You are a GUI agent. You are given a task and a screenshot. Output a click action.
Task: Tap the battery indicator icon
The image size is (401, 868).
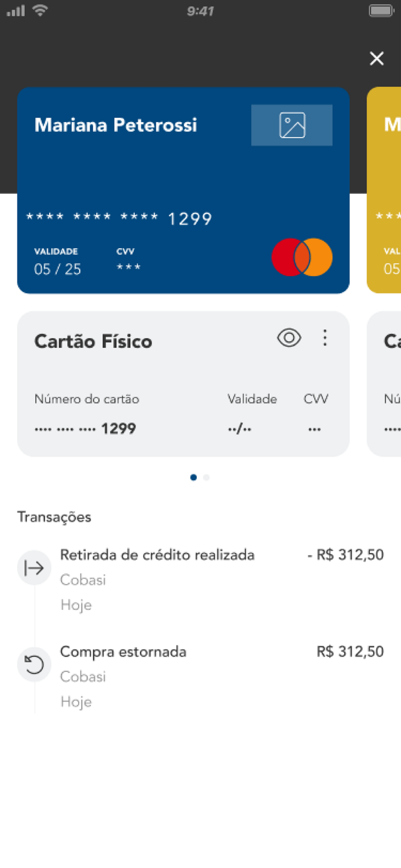point(380,9)
